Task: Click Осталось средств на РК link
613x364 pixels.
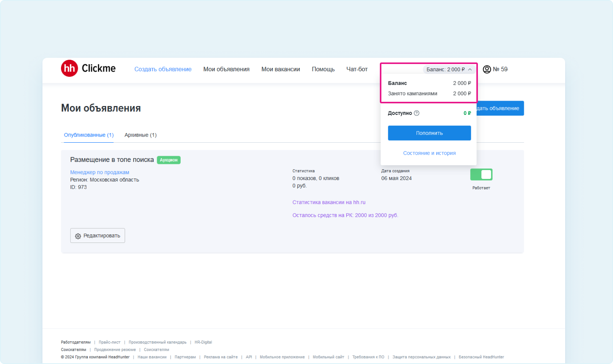Action: 345,216
